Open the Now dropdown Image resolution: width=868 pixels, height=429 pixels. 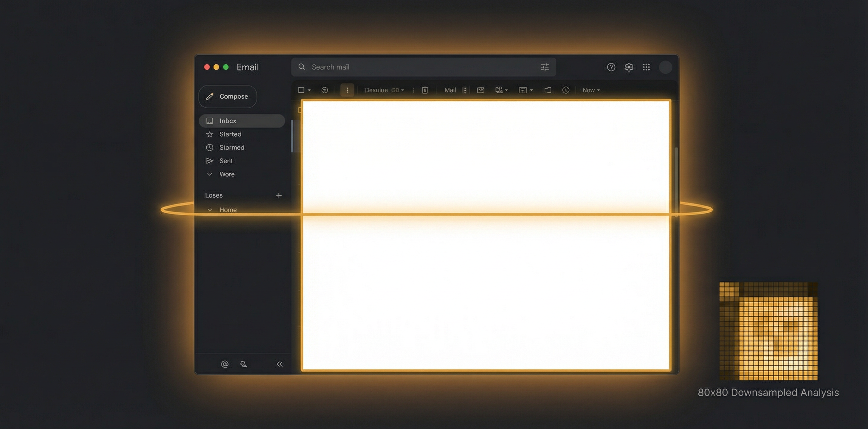click(591, 90)
